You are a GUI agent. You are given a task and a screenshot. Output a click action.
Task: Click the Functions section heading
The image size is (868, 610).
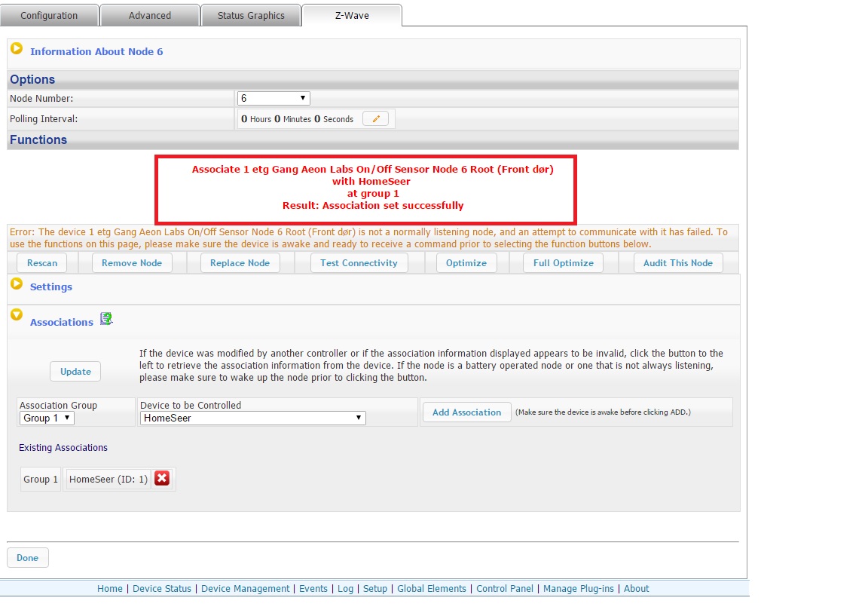pos(38,139)
